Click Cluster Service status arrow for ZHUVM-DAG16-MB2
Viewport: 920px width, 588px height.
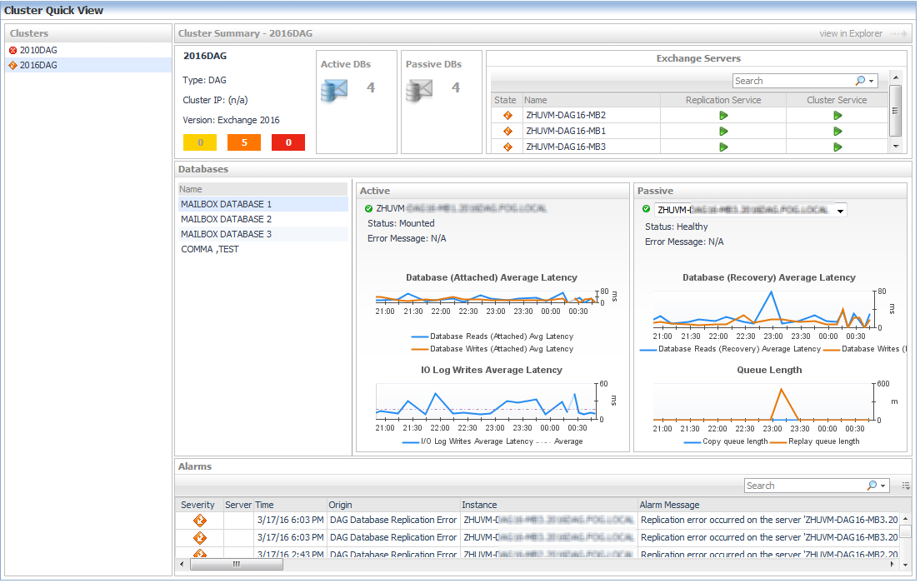[x=837, y=116]
